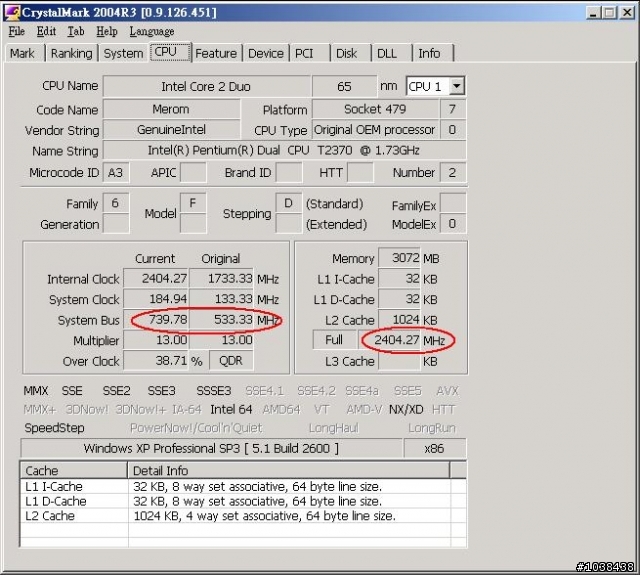Click the NX/XD feature label
Screen dimensions: 640x575
pos(406,409)
